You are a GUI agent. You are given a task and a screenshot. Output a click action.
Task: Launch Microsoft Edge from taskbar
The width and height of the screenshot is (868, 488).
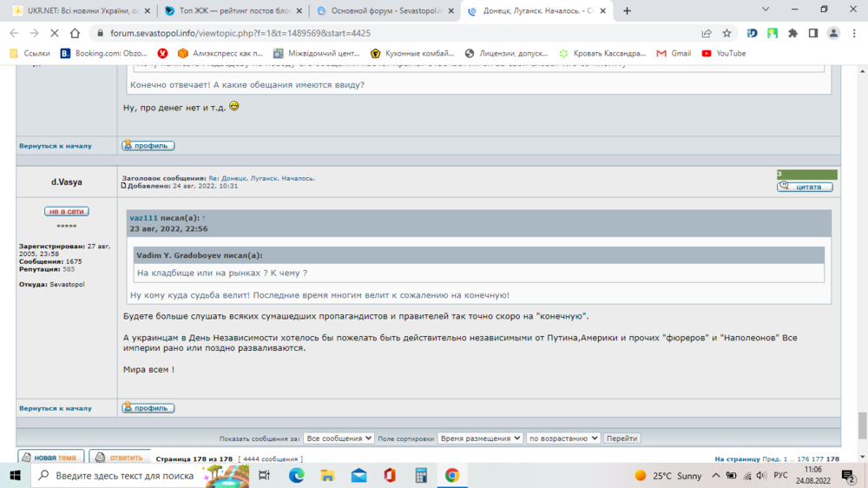point(296,475)
